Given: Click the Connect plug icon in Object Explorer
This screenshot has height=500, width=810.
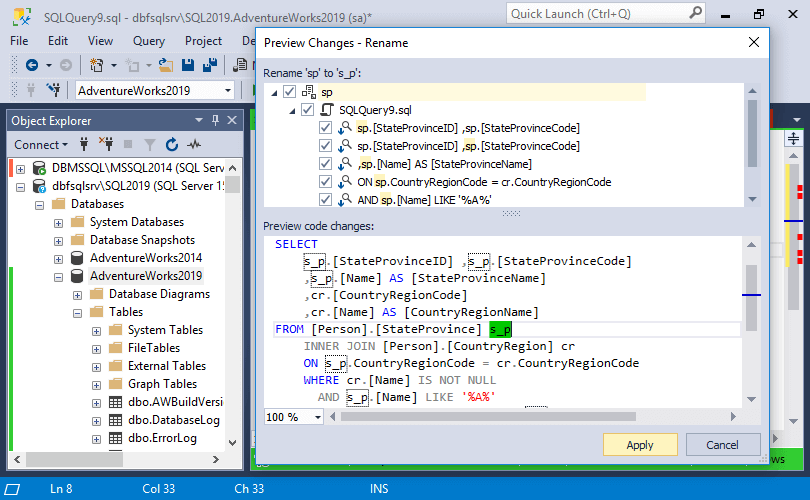Looking at the screenshot, I should [84, 144].
